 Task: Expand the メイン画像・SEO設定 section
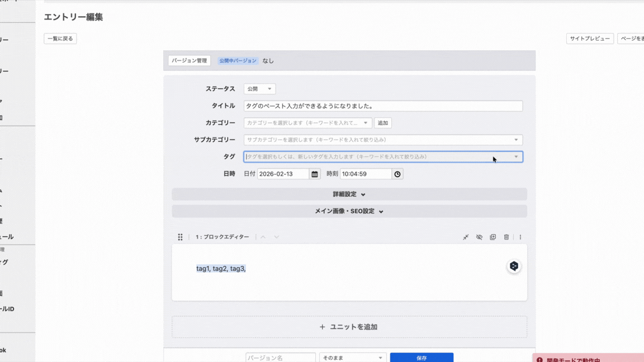(349, 212)
